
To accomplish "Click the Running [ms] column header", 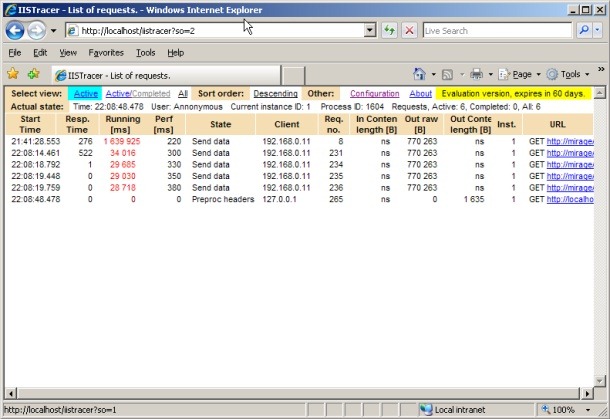I will click(123, 124).
